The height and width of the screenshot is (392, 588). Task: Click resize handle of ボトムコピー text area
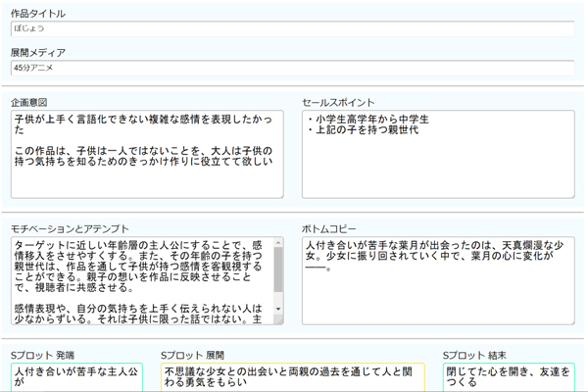[570, 320]
